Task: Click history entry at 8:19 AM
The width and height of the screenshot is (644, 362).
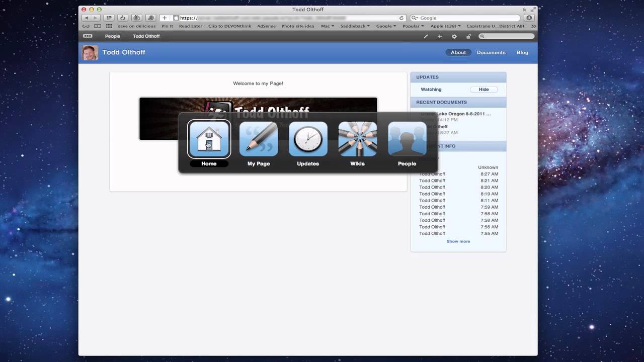Action: [x=458, y=194]
